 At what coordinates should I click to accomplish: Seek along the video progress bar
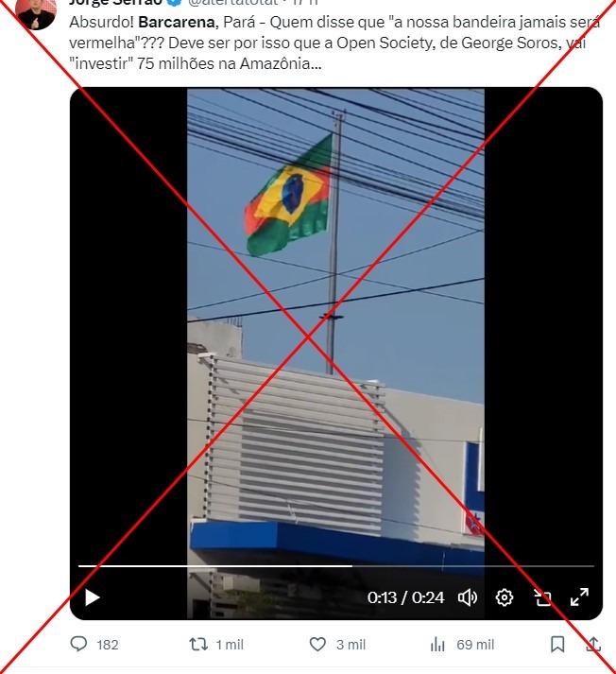click(336, 566)
